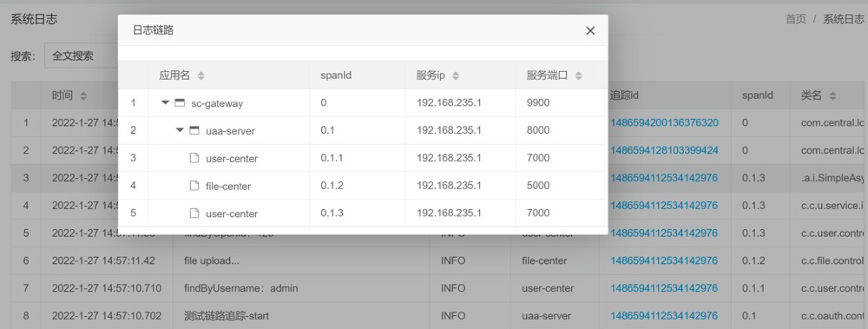Screen dimensions: 868x329
Task: Select file-center row name
Action: pos(228,186)
